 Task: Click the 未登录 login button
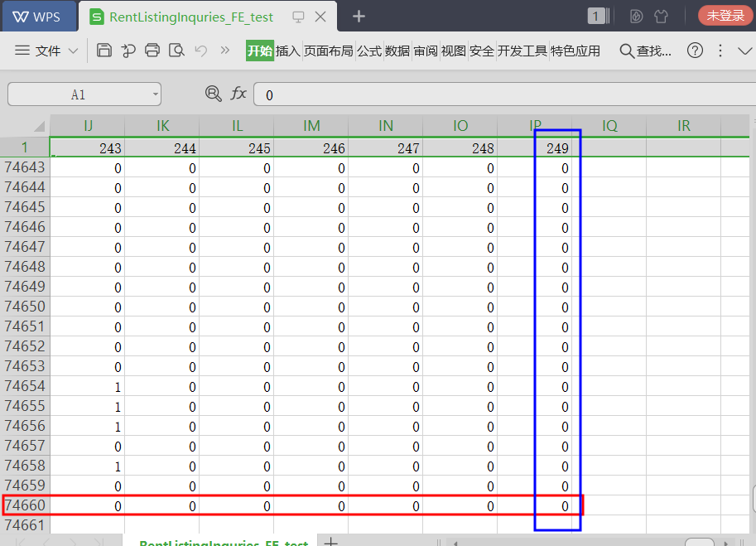coord(725,16)
